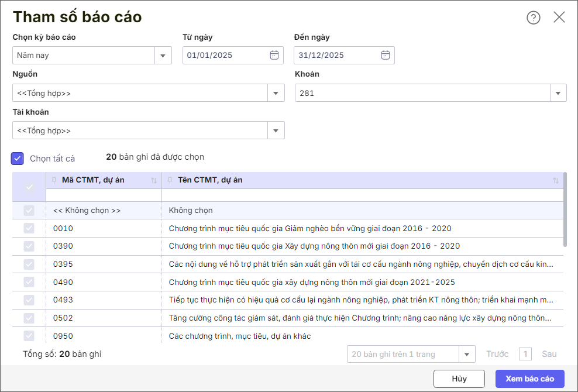The width and height of the screenshot is (578, 392).
Task: Toggle checkbox for row 0490
Action: [29, 282]
